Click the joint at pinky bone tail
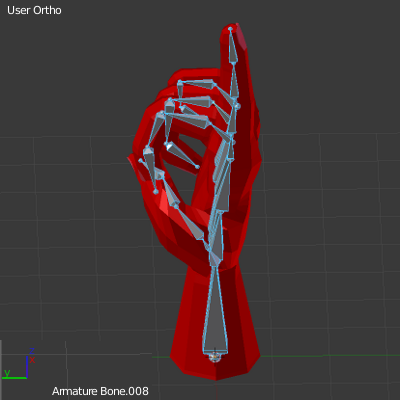The width and height of the screenshot is (400, 400). point(155,192)
